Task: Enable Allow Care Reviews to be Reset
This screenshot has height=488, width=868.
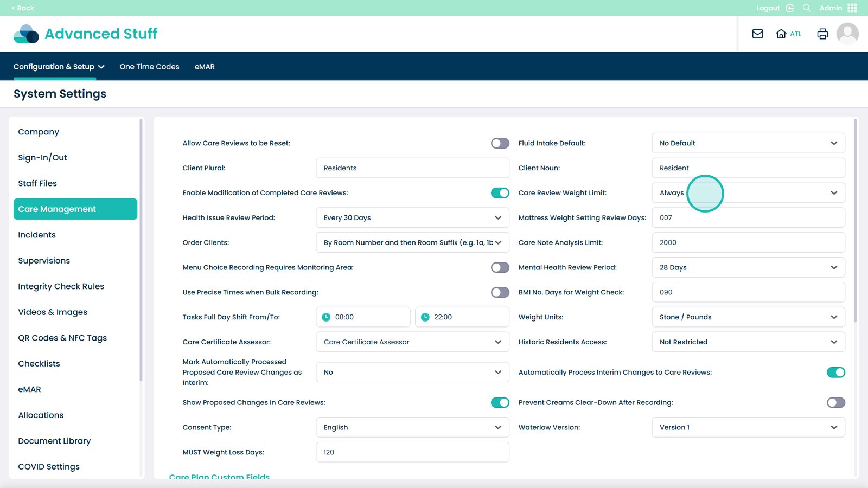Action: click(x=500, y=143)
